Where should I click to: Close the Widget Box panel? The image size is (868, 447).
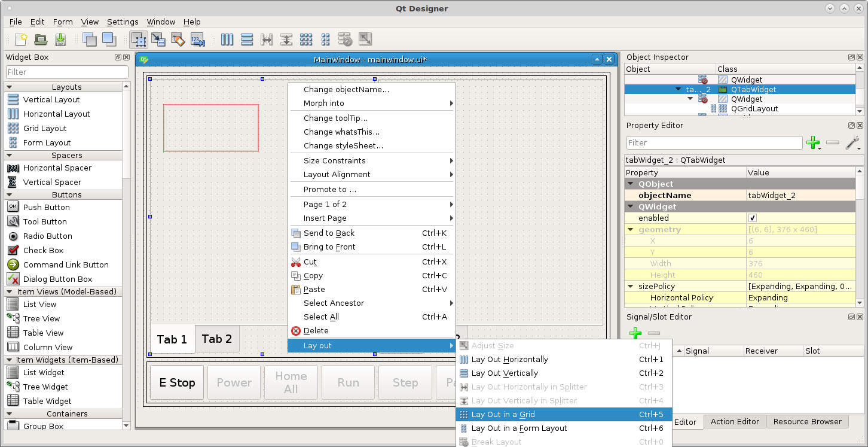coord(126,57)
